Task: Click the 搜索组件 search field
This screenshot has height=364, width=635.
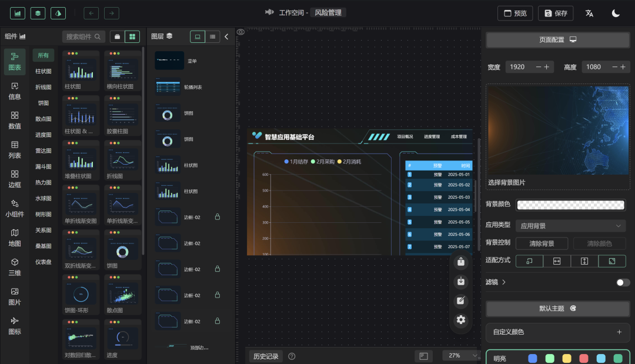Action: pos(83,36)
